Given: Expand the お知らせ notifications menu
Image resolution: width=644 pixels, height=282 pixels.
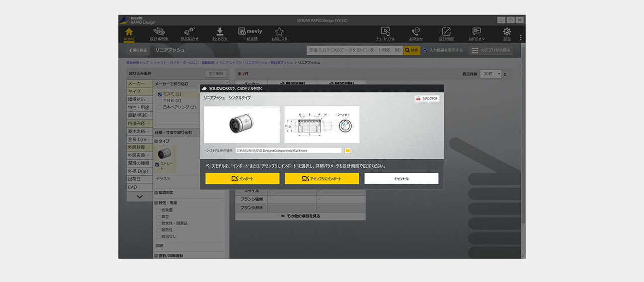Looking at the screenshot, I should pos(476,34).
